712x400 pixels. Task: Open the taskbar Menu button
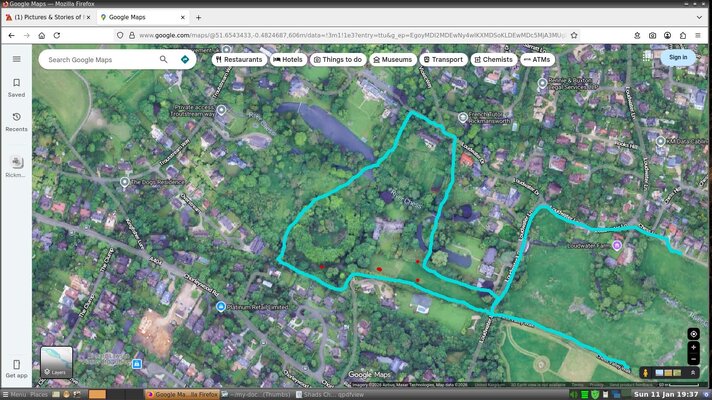14,395
